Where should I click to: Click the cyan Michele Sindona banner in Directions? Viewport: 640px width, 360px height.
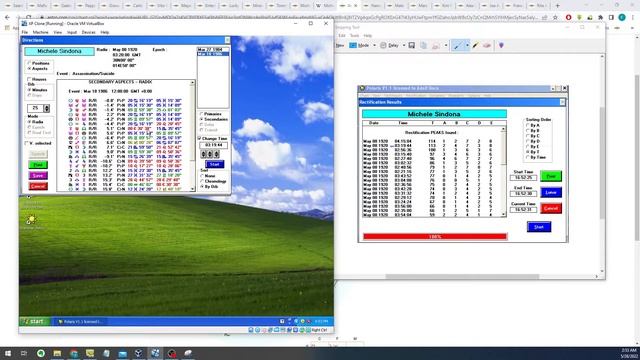pyautogui.click(x=59, y=51)
